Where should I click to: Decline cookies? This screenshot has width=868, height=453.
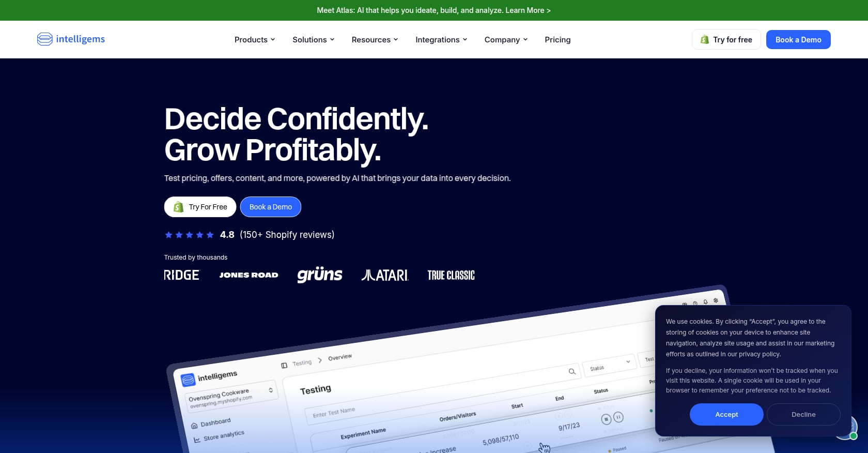803,414
